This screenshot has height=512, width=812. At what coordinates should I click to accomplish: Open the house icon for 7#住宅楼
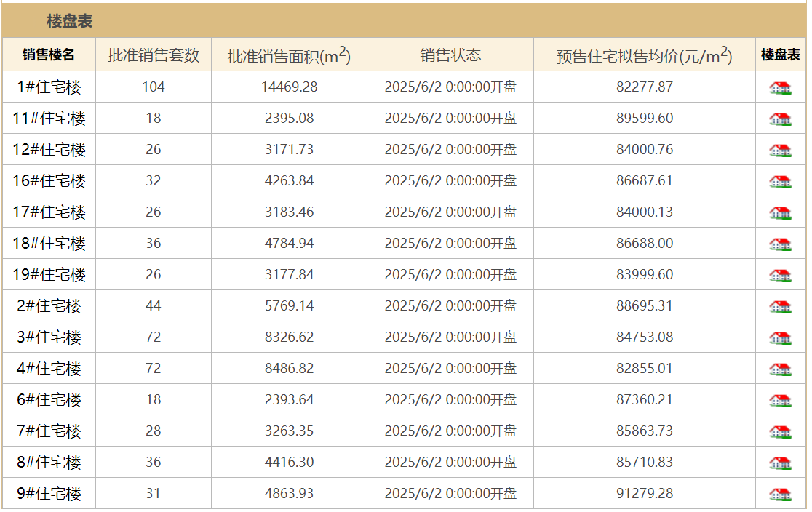click(780, 432)
